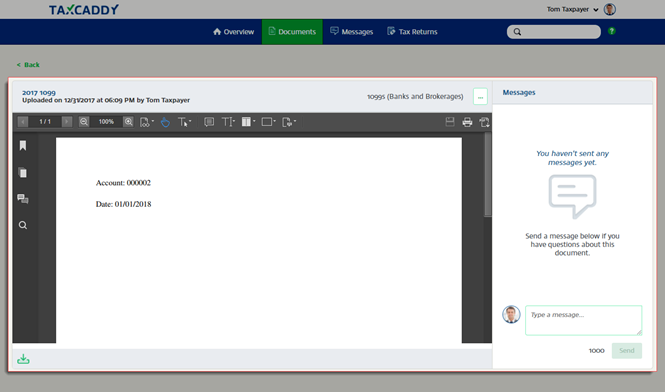Screen dimensions: 665x392
Task: Expand the rectangle shape tool dropdown
Action: pos(274,121)
